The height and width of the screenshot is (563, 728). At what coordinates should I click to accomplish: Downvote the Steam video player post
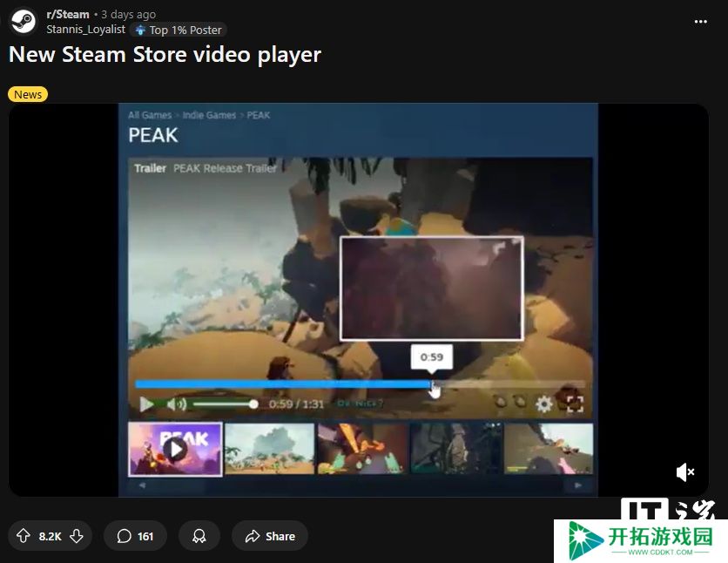tap(77, 536)
